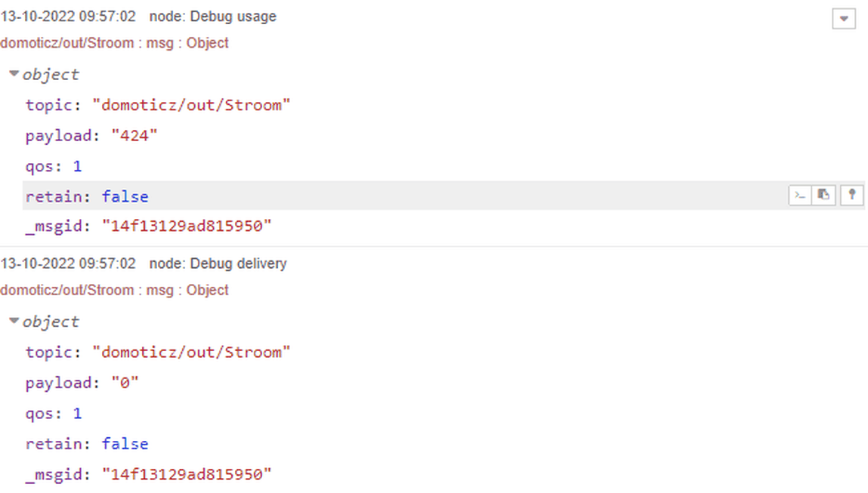Click the _msgid value in Debug usage
Image resolution: width=868 pixels, height=493 pixels.
point(187,226)
